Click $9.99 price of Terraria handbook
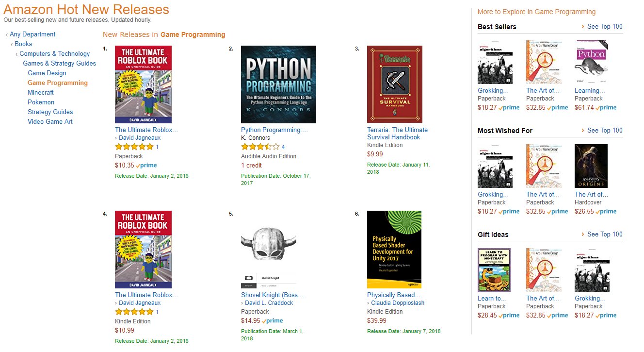This screenshot has height=352, width=644. point(375,154)
